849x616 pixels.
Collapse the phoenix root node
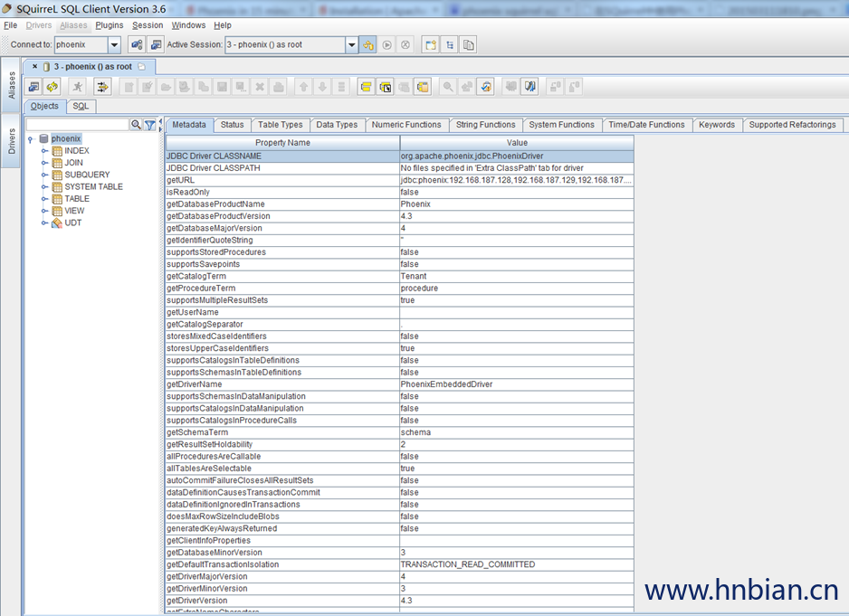(31, 139)
